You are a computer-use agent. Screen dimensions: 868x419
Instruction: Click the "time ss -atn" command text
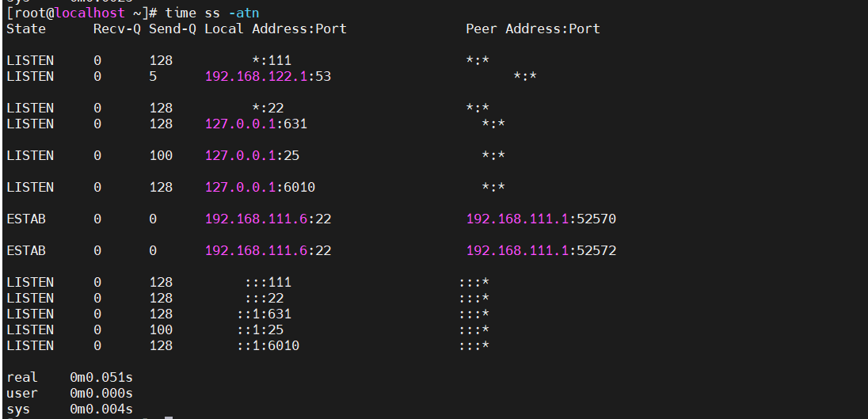211,13
